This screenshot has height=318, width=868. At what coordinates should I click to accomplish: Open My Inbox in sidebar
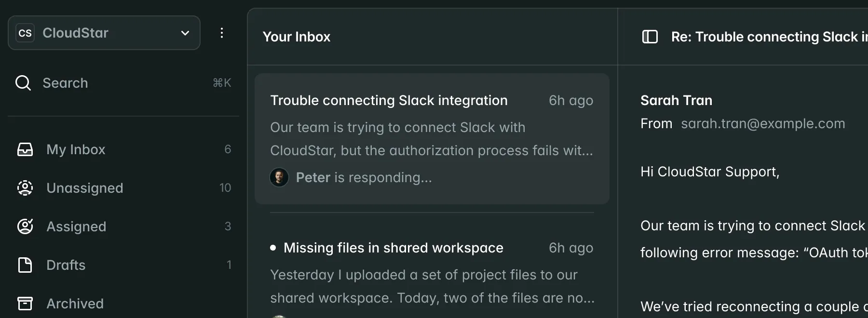(76, 149)
